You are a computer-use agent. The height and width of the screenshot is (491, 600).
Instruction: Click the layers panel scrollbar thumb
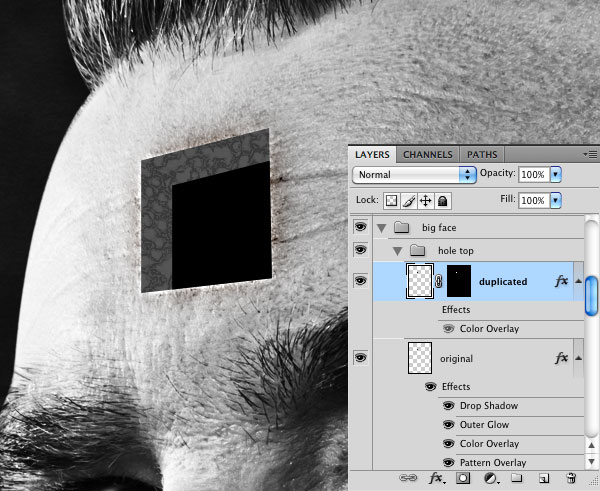coord(592,295)
